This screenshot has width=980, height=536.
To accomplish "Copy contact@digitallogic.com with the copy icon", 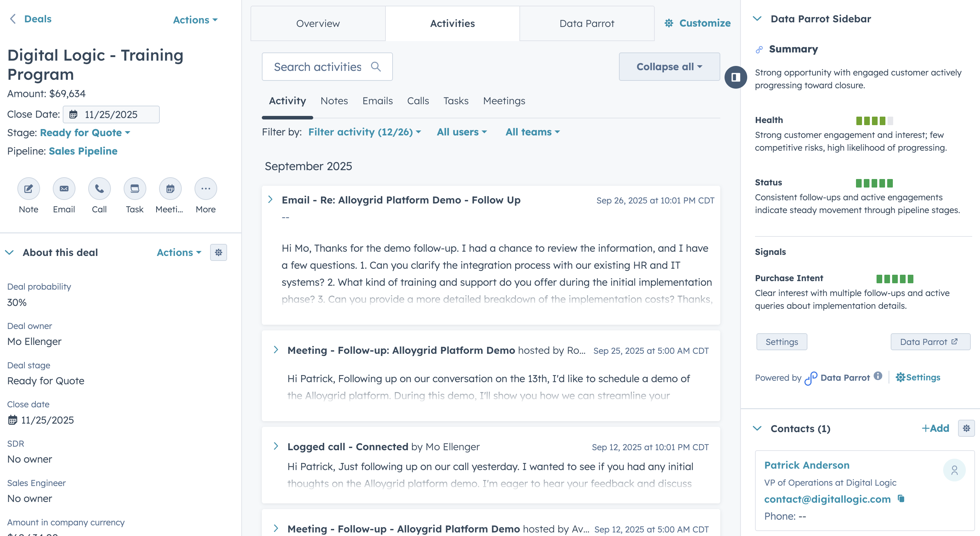I will [901, 499].
